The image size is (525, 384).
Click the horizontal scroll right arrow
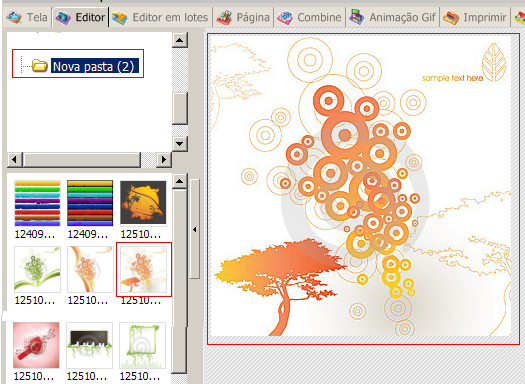(164, 159)
